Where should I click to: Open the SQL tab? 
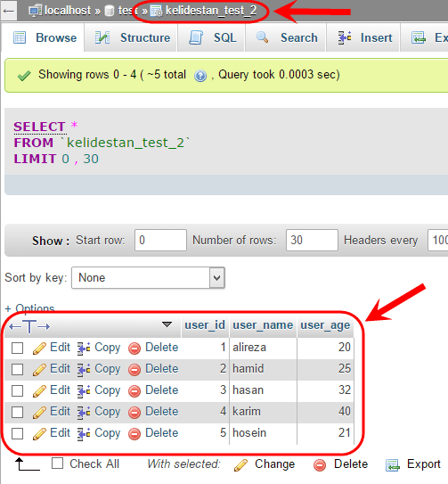[212, 37]
